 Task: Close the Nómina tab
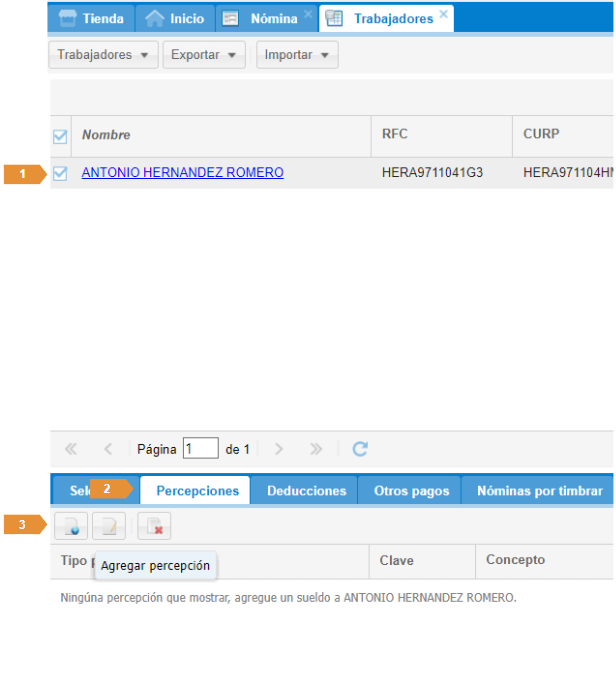(x=307, y=15)
